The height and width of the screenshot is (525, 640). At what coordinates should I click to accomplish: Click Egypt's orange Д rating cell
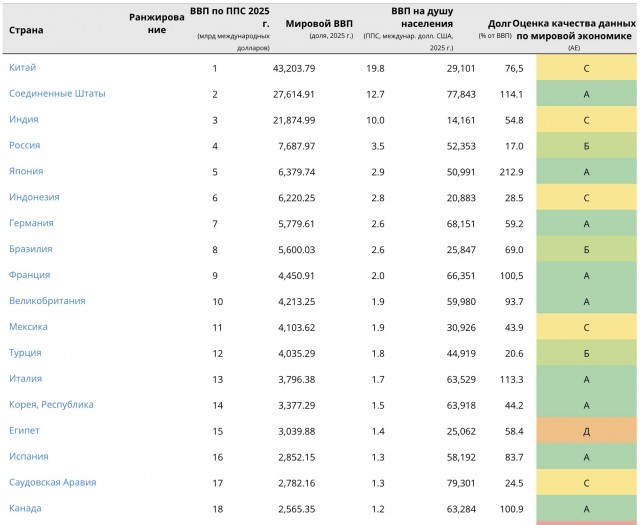coord(586,431)
